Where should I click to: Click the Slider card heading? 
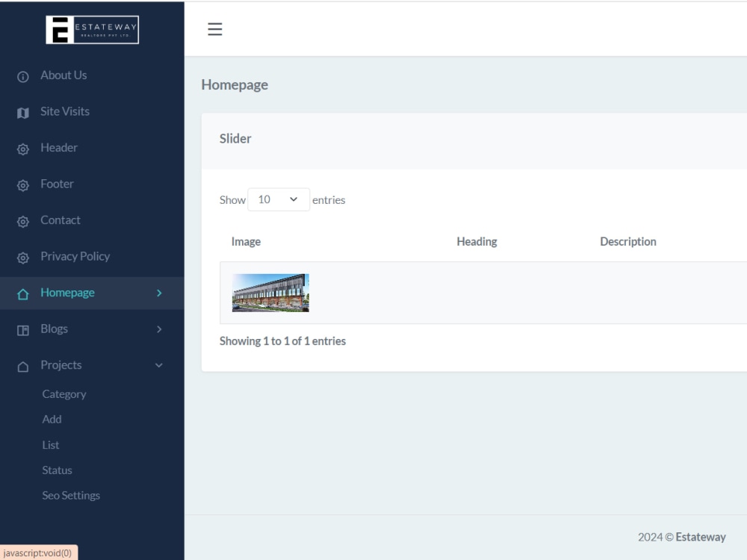tap(235, 139)
